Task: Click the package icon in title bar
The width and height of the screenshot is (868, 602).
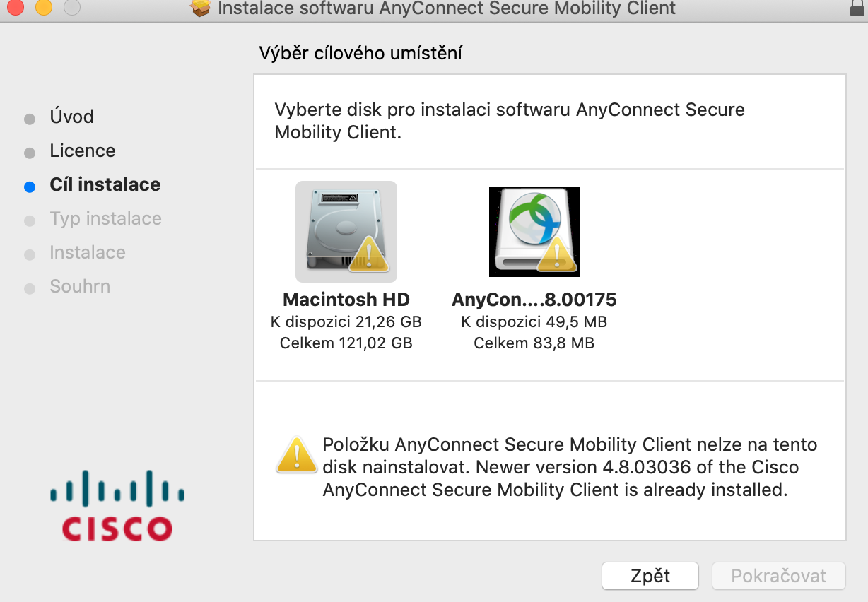Action: coord(201,8)
